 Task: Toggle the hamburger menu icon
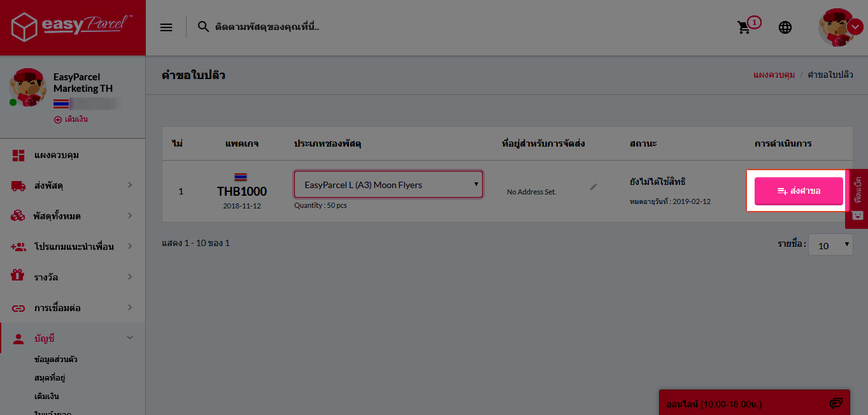click(166, 27)
